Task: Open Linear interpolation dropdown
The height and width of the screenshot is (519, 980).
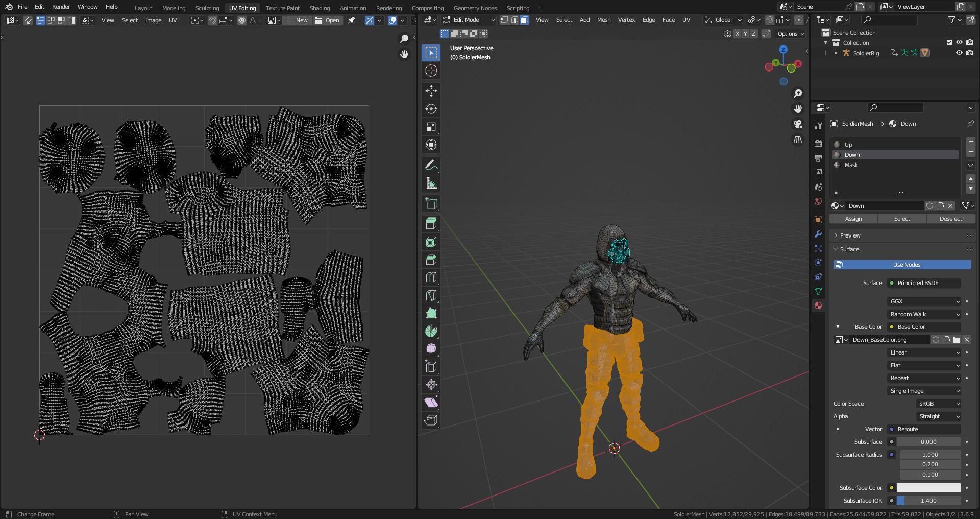Action: point(924,352)
